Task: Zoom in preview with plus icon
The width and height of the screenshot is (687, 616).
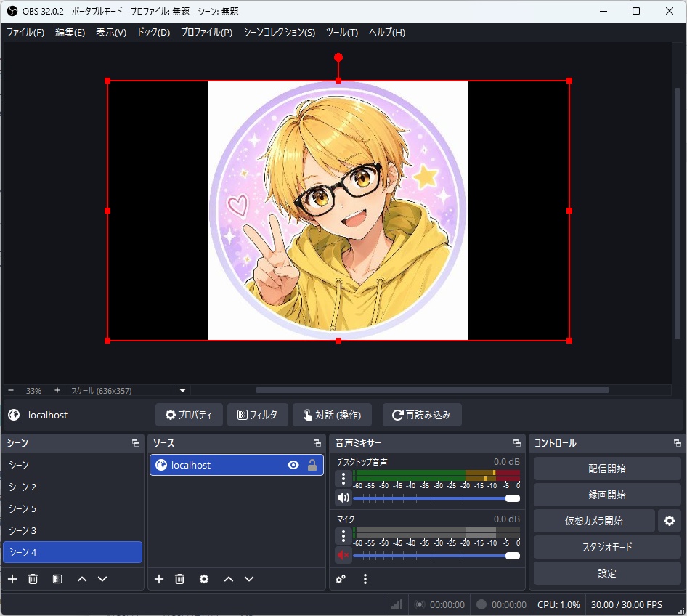Action: (x=57, y=390)
